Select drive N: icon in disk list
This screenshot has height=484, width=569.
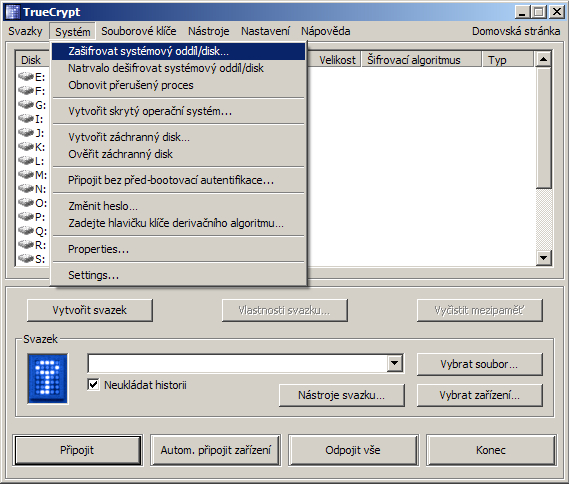pyautogui.click(x=26, y=189)
